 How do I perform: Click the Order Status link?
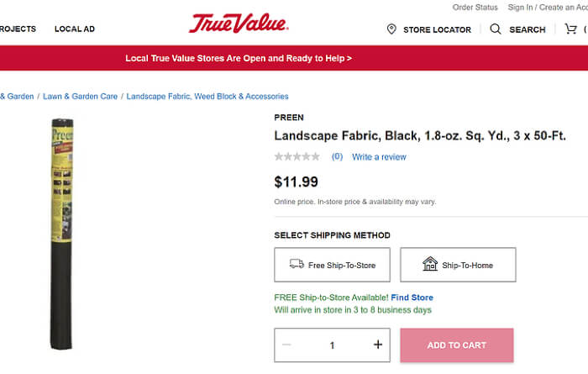[x=475, y=8]
